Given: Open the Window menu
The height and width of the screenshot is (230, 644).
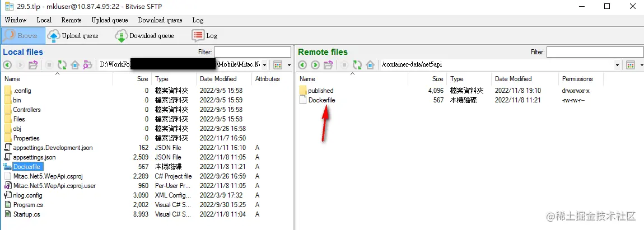Looking at the screenshot, I should (16, 20).
